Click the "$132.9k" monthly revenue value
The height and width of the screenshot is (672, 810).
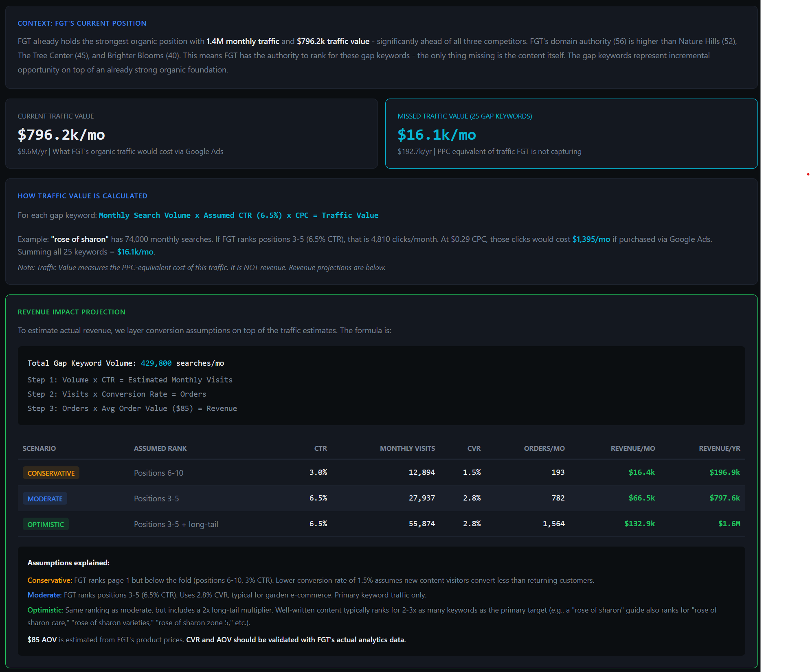(x=640, y=523)
